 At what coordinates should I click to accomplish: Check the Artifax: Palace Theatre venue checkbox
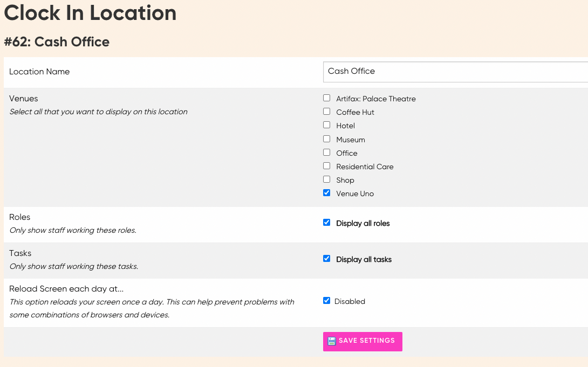point(326,98)
